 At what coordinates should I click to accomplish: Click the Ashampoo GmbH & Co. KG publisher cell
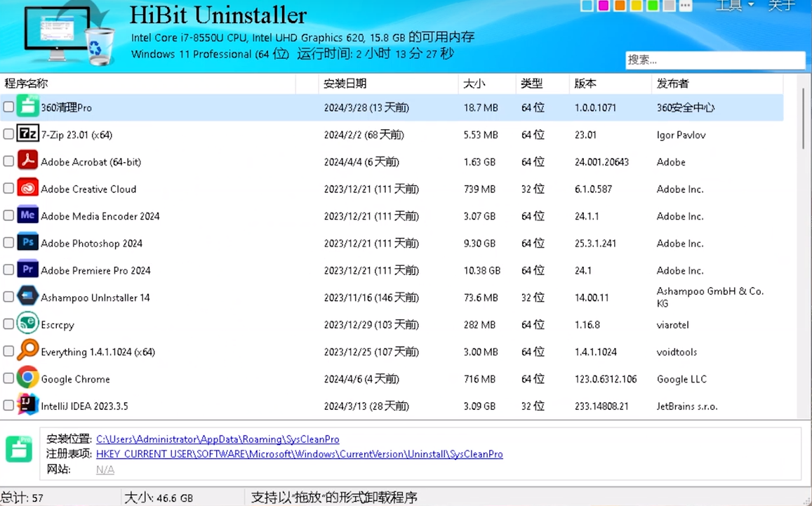pyautogui.click(x=710, y=298)
